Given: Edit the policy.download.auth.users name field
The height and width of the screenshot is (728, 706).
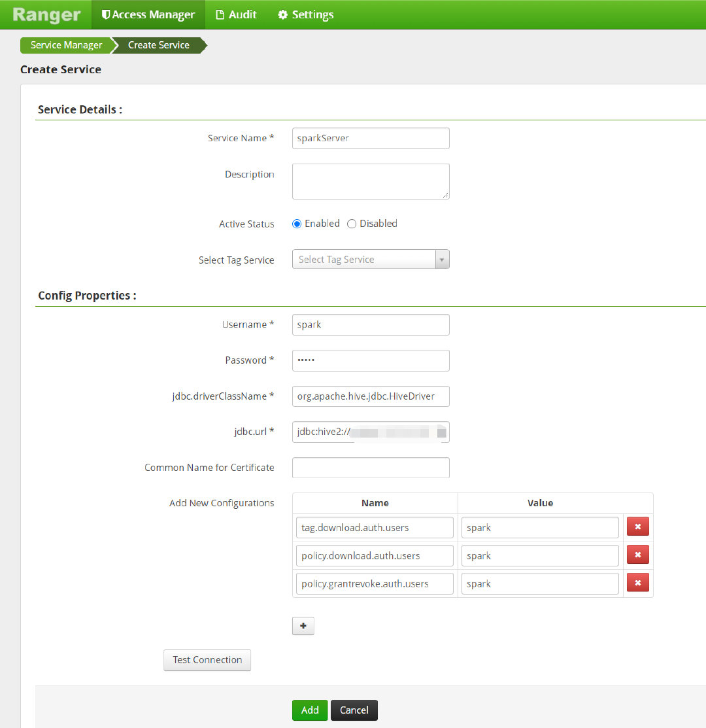Looking at the screenshot, I should [375, 555].
